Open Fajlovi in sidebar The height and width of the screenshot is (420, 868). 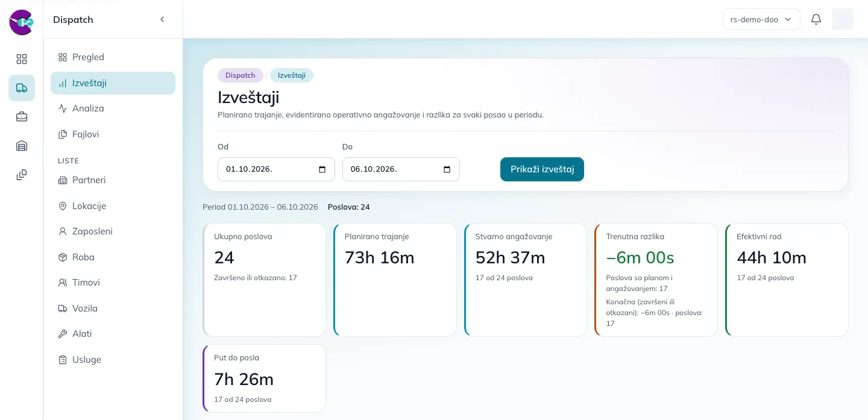pos(113,134)
